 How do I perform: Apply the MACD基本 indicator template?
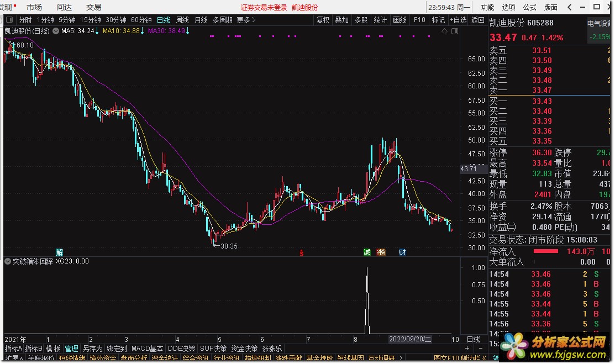pyautogui.click(x=148, y=349)
